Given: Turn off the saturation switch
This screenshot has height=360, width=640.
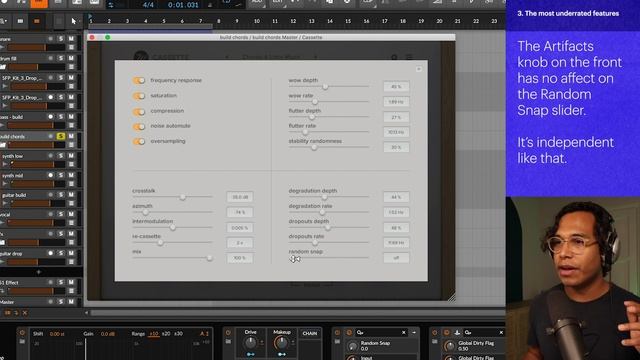Looking at the screenshot, I should point(139,96).
